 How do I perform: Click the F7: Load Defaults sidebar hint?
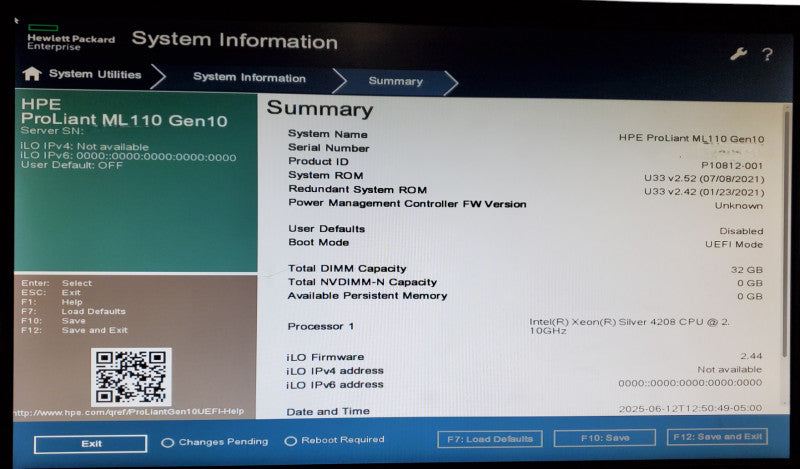[x=73, y=311]
